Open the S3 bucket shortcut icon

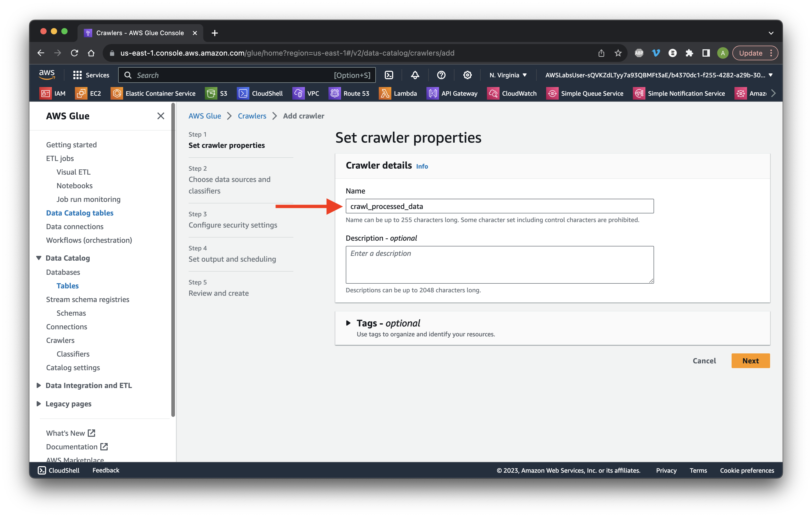coord(211,94)
